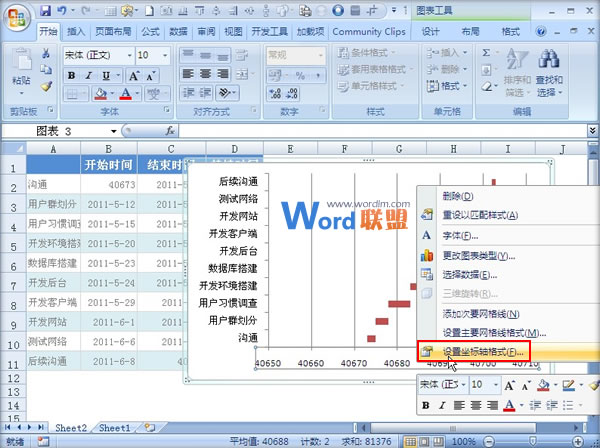Open mini toolbar font size dropdown
Image resolution: width=600 pixels, height=448 pixels.
pyautogui.click(x=496, y=384)
